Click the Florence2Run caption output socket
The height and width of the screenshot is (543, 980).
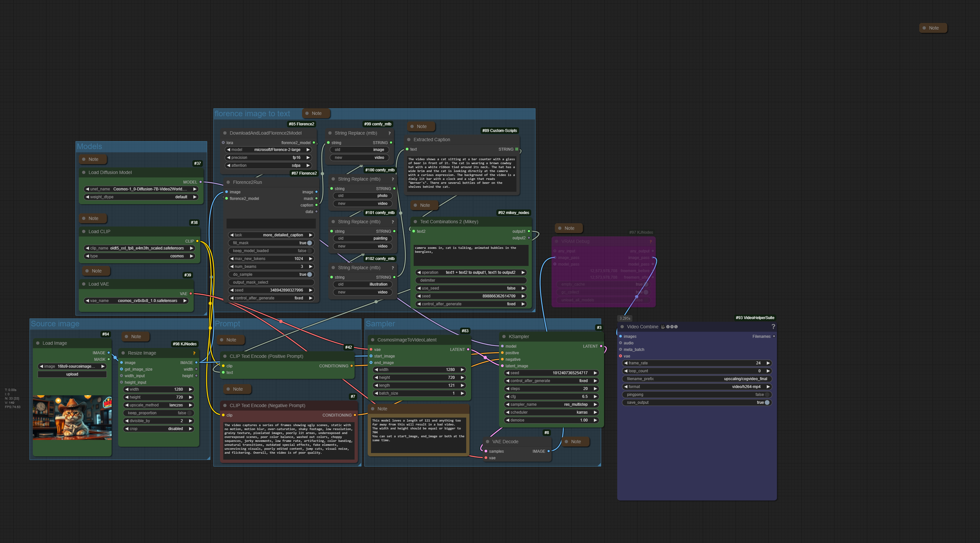[x=316, y=205]
